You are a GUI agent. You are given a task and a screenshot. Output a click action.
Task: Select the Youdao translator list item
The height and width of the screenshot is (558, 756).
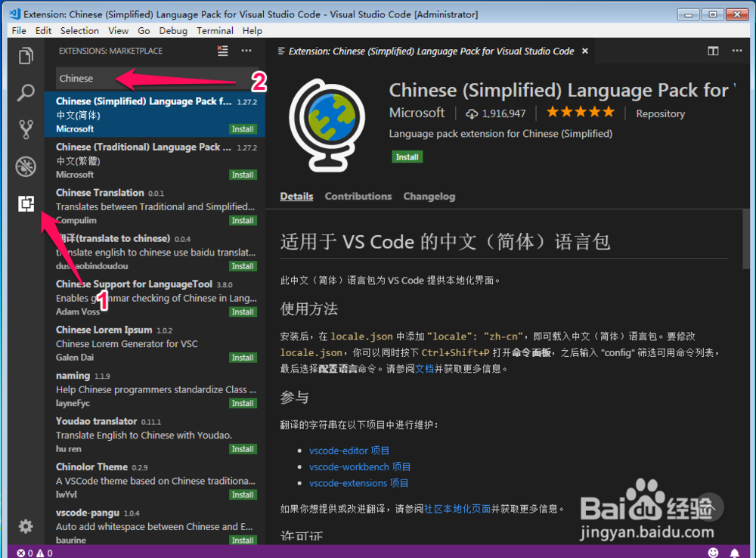(155, 435)
